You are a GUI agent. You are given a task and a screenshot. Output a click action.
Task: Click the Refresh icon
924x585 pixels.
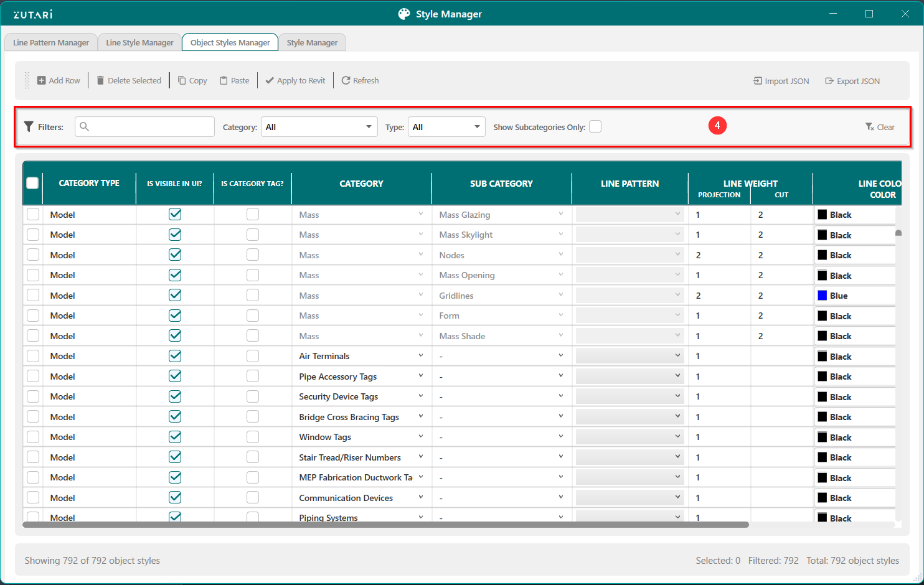346,80
